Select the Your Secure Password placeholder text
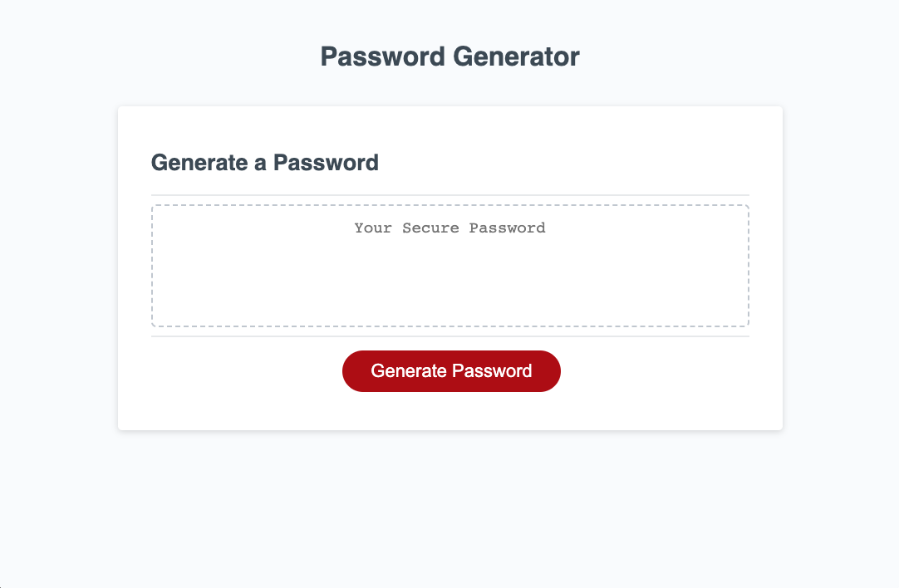Viewport: 899px width, 588px height. [x=450, y=228]
